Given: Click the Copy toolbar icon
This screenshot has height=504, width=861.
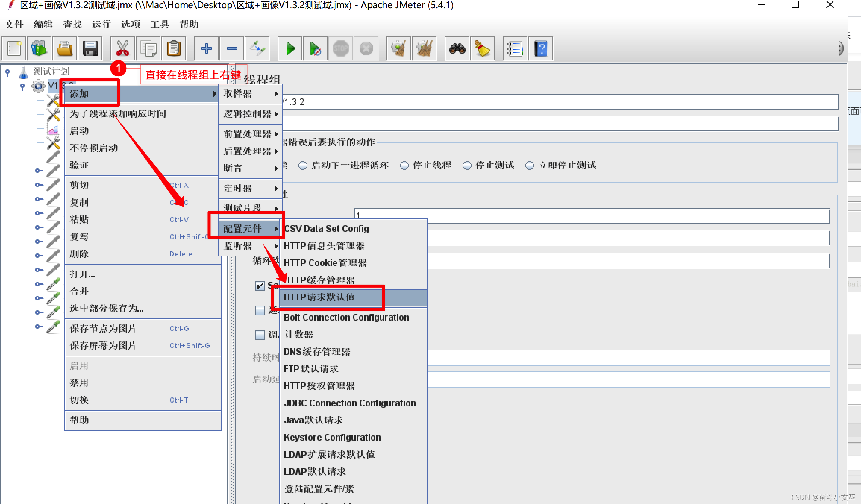Looking at the screenshot, I should coord(148,48).
